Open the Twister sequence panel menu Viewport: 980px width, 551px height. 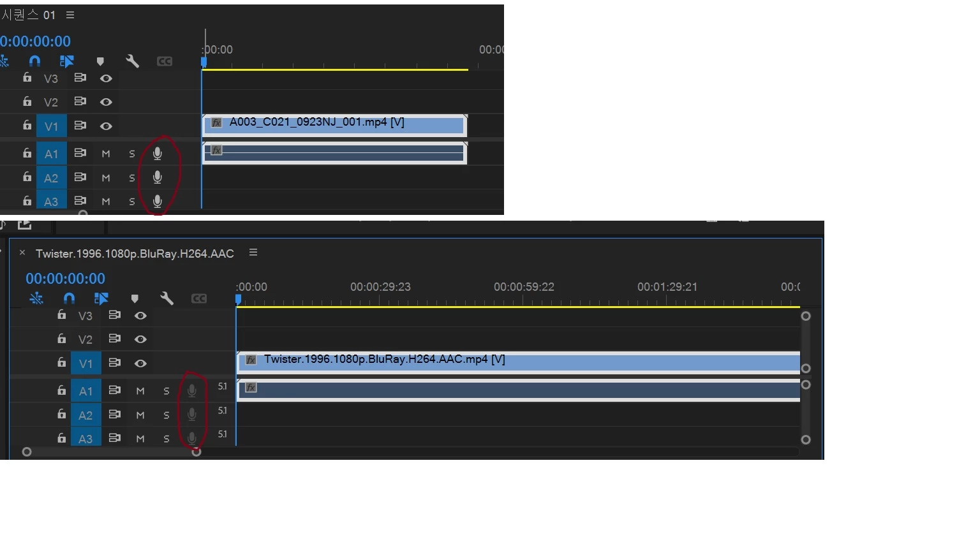[253, 252]
